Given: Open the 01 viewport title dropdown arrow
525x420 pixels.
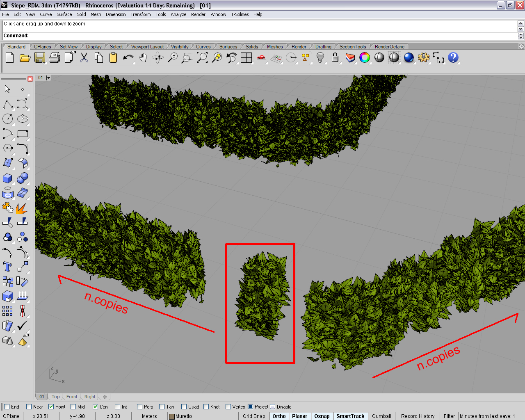Looking at the screenshot, I should 48,78.
